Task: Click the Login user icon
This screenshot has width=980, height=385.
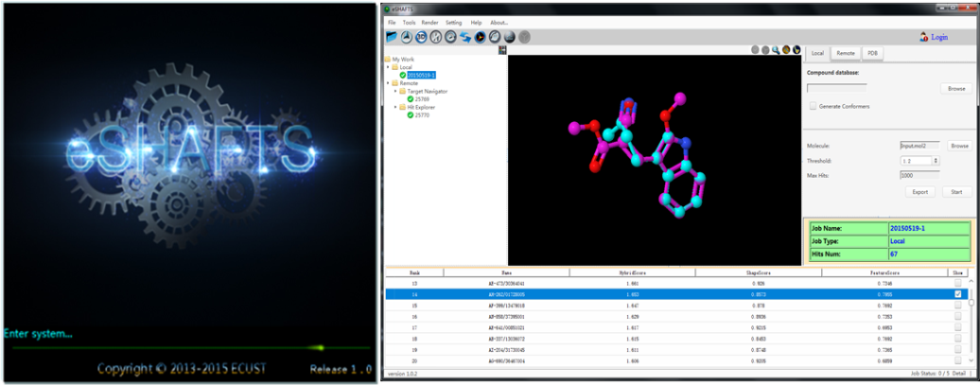Action: click(923, 37)
